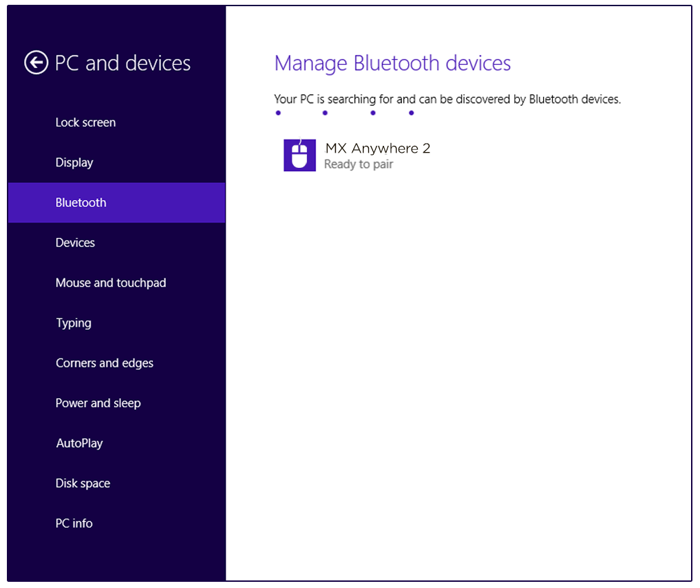
Task: Click the Manage Bluetooth devices heading
Action: point(392,63)
